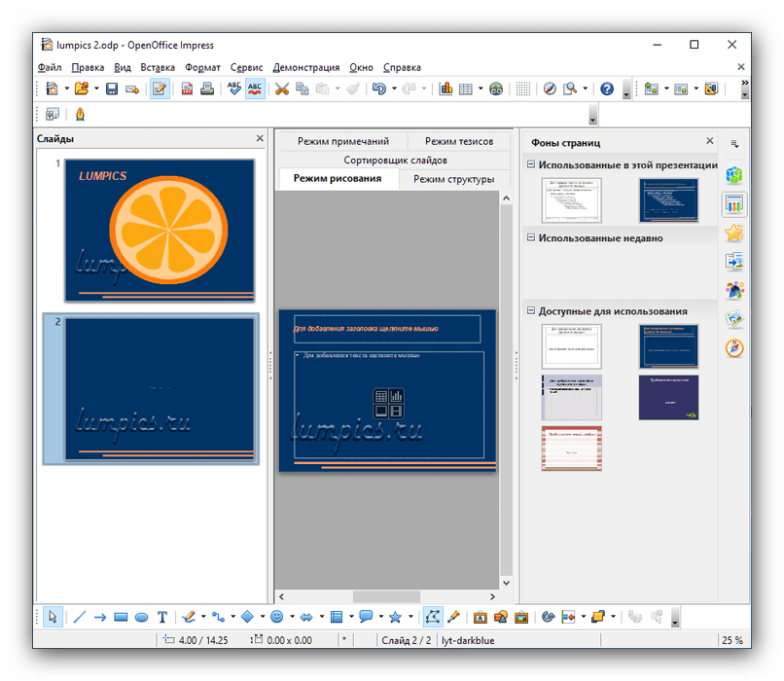
Task: Select the Ellipse drawing tool
Action: (x=141, y=617)
